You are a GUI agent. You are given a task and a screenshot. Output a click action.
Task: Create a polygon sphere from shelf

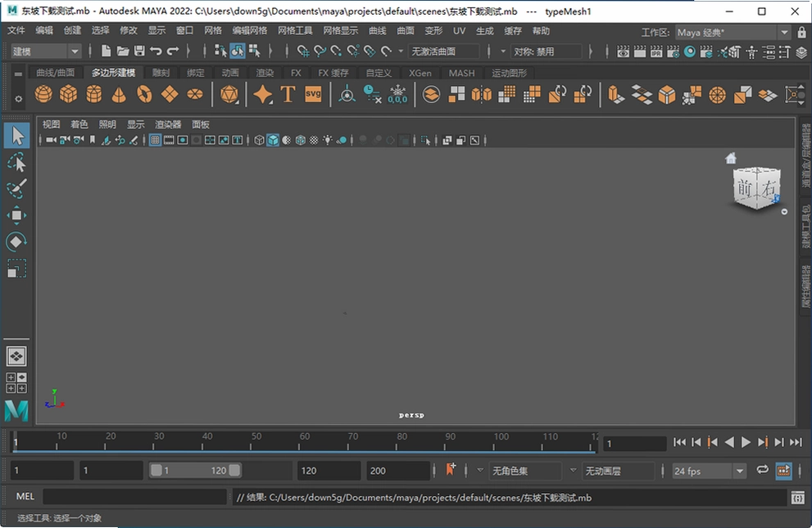43,94
